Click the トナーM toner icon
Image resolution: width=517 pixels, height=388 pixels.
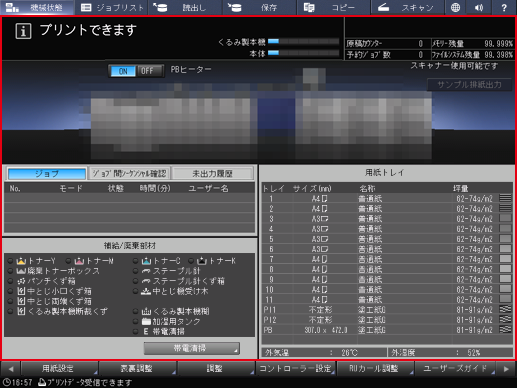pyautogui.click(x=79, y=261)
